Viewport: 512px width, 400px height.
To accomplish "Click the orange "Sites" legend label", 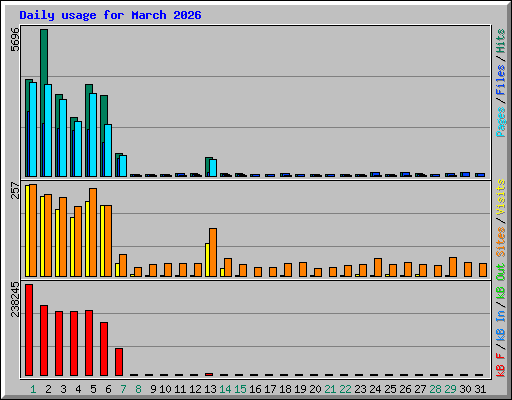I will click(500, 242).
